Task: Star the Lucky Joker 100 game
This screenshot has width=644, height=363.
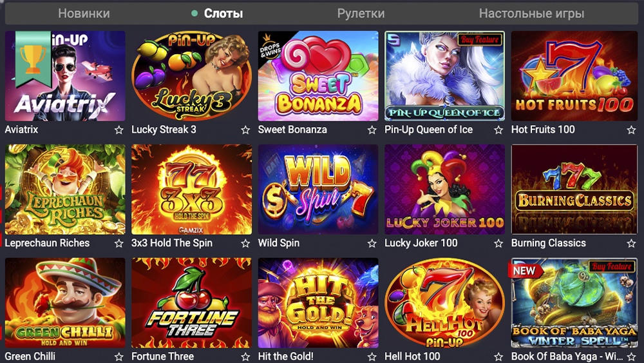Action: (498, 243)
